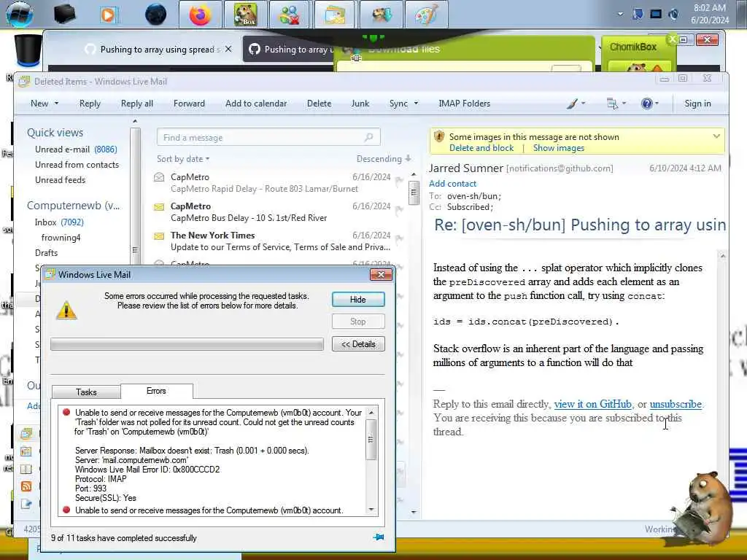Close the first Firefox tab Pushing to array
The height and width of the screenshot is (560, 747).
tap(228, 49)
